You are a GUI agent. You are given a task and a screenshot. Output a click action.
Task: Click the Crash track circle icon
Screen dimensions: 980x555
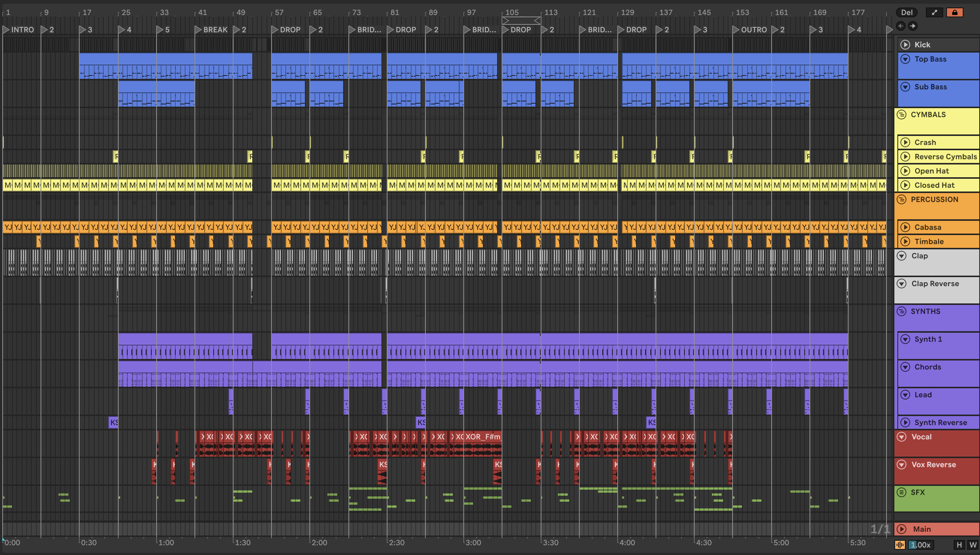point(905,142)
